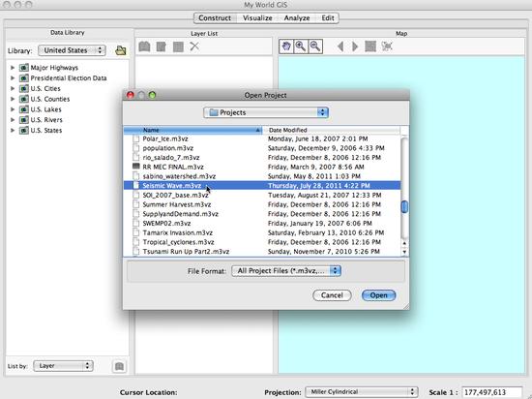This screenshot has height=399, width=532.
Task: Switch to the Edit tab
Action: click(x=327, y=18)
